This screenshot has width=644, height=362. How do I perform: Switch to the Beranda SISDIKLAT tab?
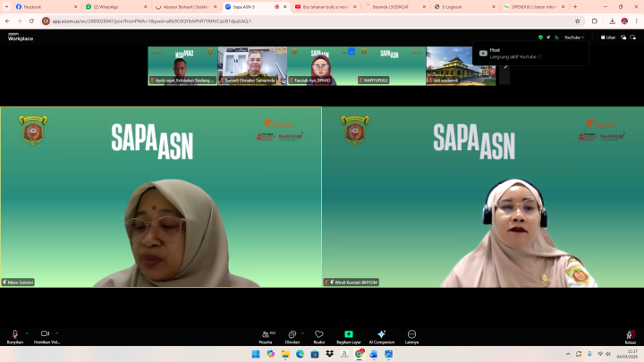[x=394, y=7]
